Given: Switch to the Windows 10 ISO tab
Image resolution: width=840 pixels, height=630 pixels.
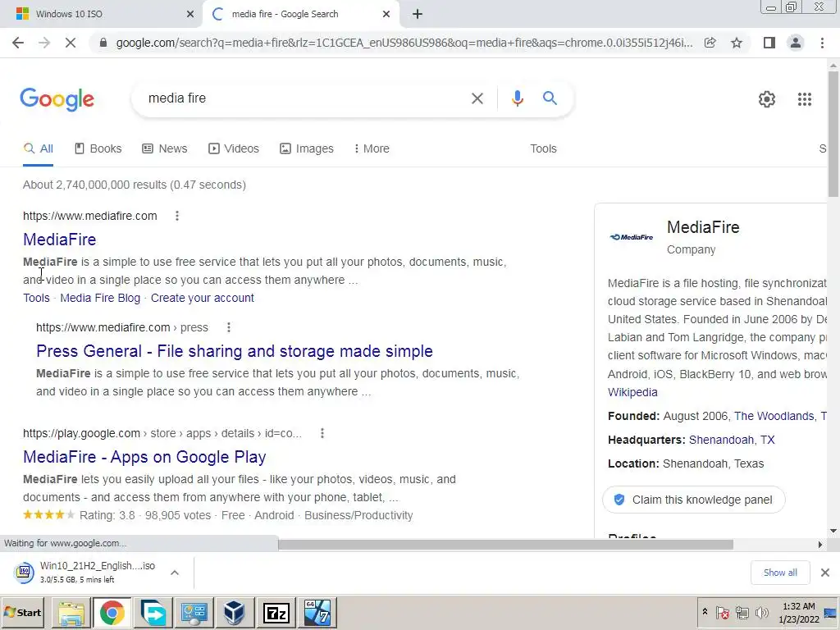Looking at the screenshot, I should [x=101, y=14].
